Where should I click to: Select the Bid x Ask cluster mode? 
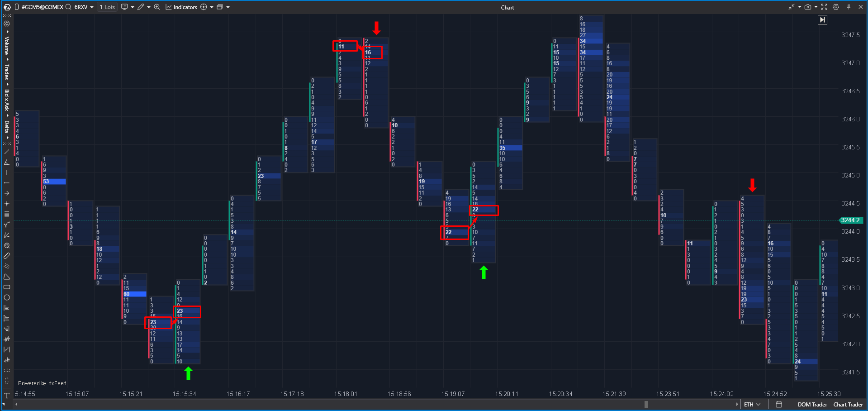[7, 100]
